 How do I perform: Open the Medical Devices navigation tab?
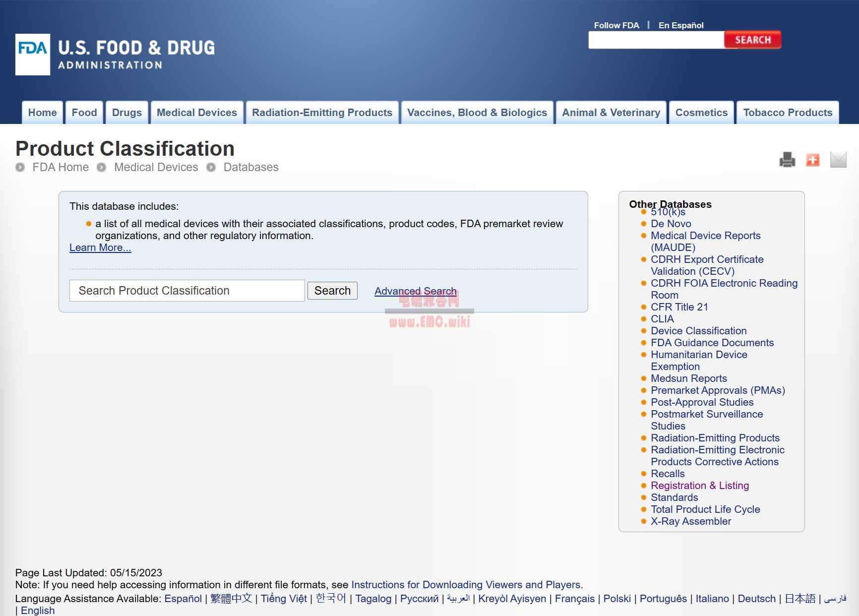pos(197,113)
